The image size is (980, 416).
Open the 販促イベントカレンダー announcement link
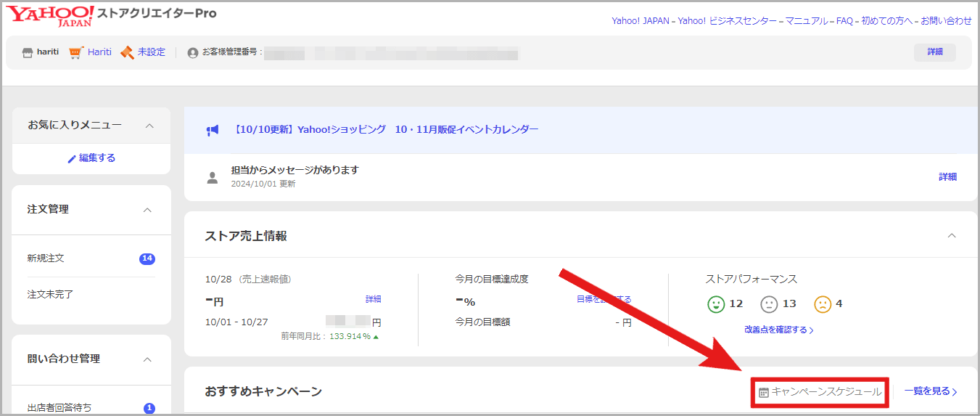tap(386, 130)
